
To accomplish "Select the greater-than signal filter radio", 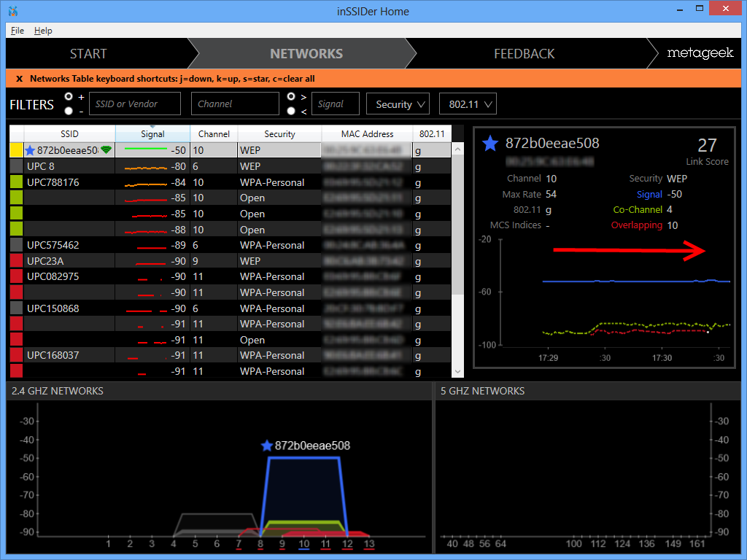I will [x=291, y=97].
